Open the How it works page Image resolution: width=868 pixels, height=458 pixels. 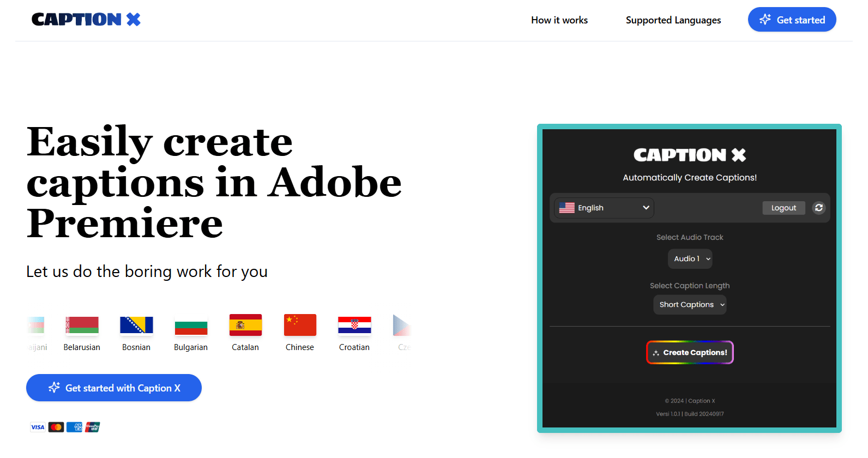pos(559,20)
